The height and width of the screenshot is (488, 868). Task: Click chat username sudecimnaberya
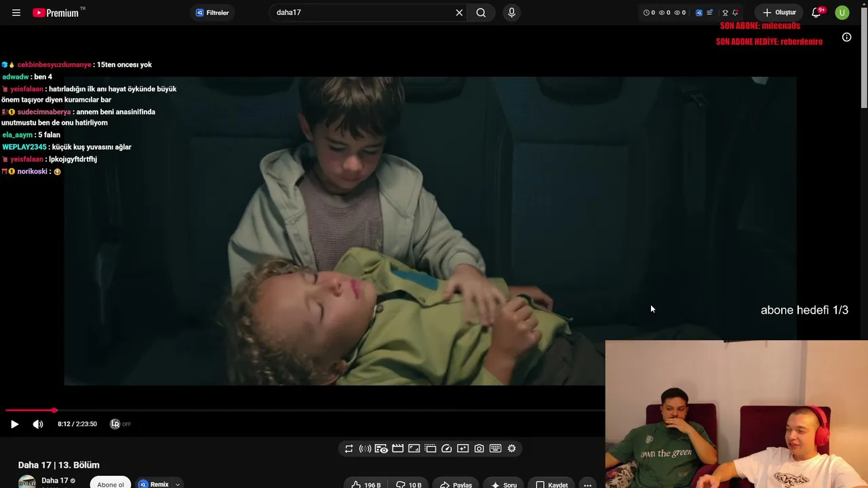[x=44, y=112]
